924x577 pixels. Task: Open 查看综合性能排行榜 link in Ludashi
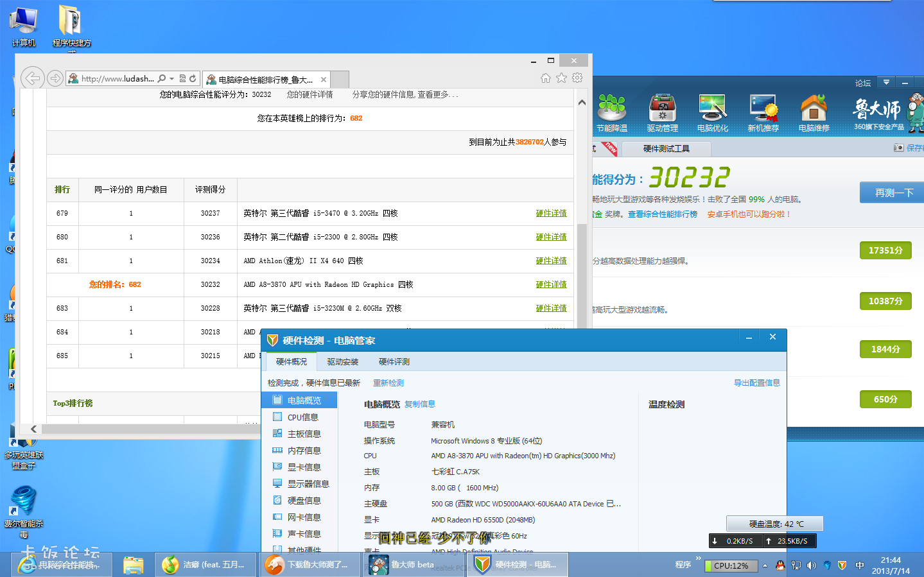(x=663, y=214)
